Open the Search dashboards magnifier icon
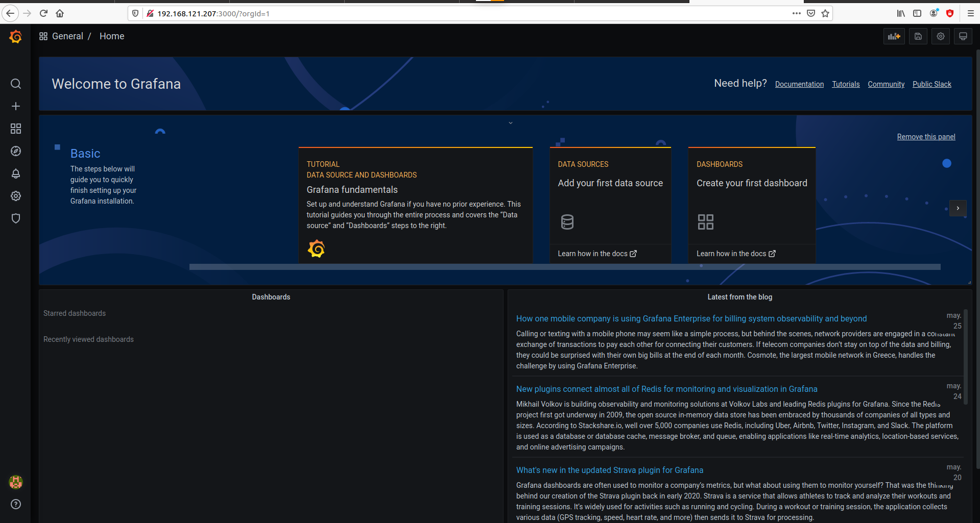The image size is (980, 523). pyautogui.click(x=16, y=84)
